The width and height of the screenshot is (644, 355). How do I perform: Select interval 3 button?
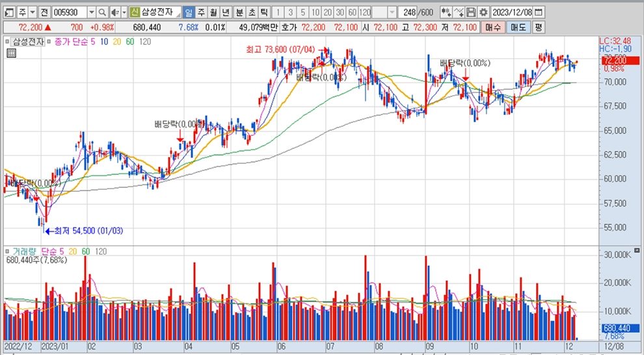(x=291, y=12)
